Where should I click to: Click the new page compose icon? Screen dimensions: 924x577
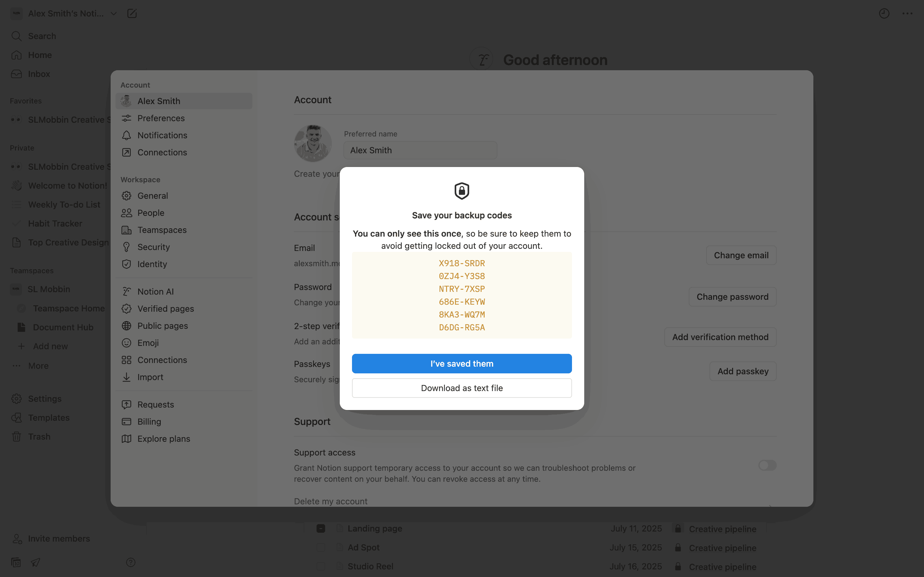tap(132, 14)
